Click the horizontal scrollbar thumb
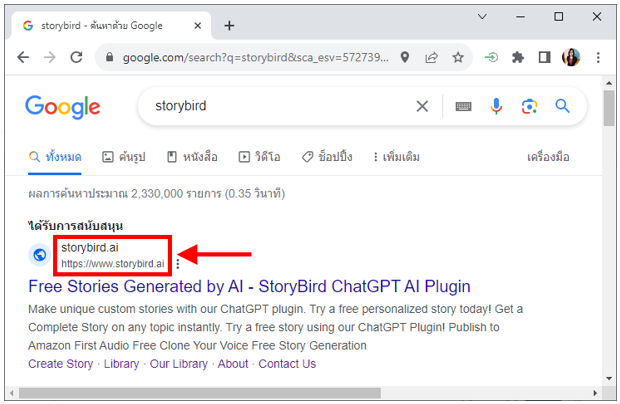The image size is (620, 404). pos(200,393)
